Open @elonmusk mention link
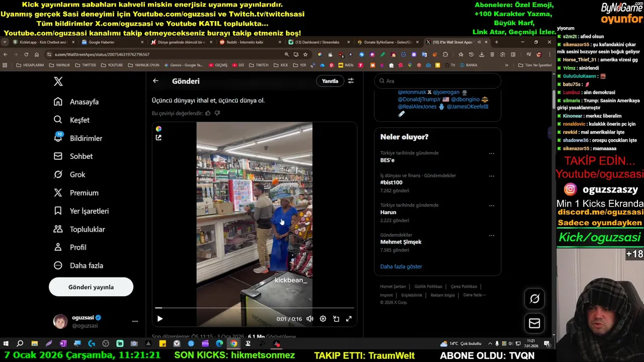 click(x=411, y=92)
